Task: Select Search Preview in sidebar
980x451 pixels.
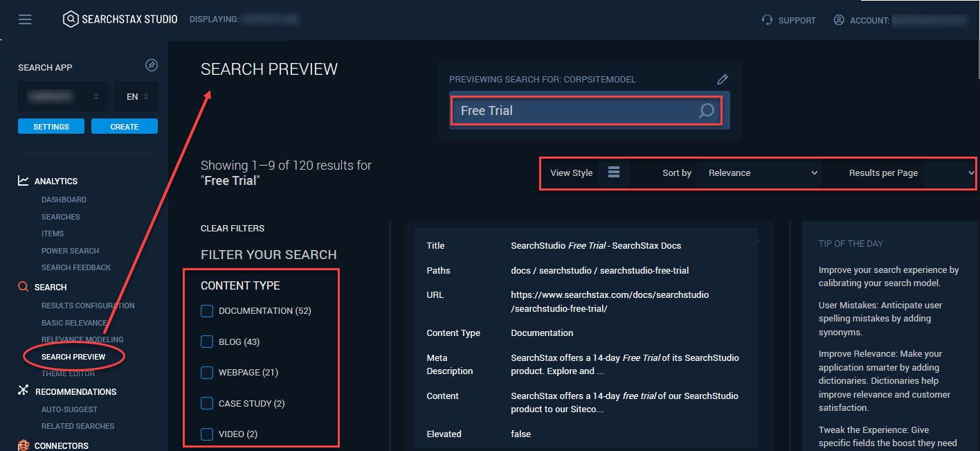Action: point(73,357)
